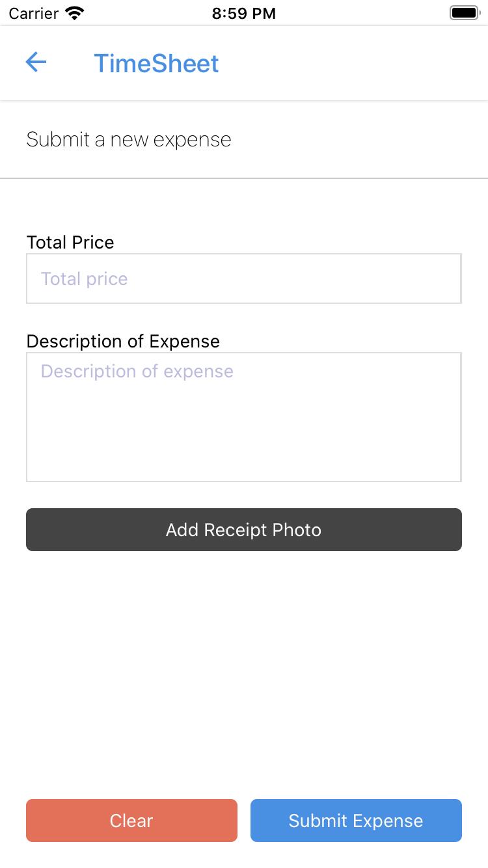Click the Carrier text in status bar
This screenshot has width=488, height=868.
coord(34,13)
